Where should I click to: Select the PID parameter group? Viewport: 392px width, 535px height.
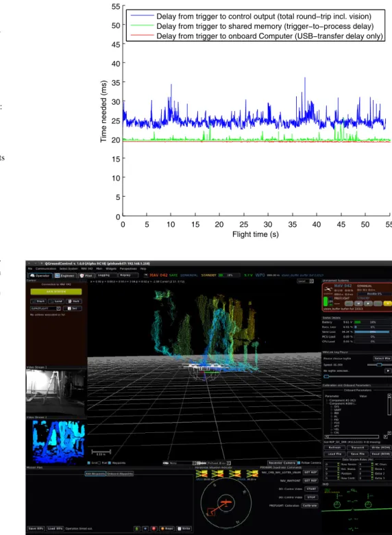pos(336,420)
